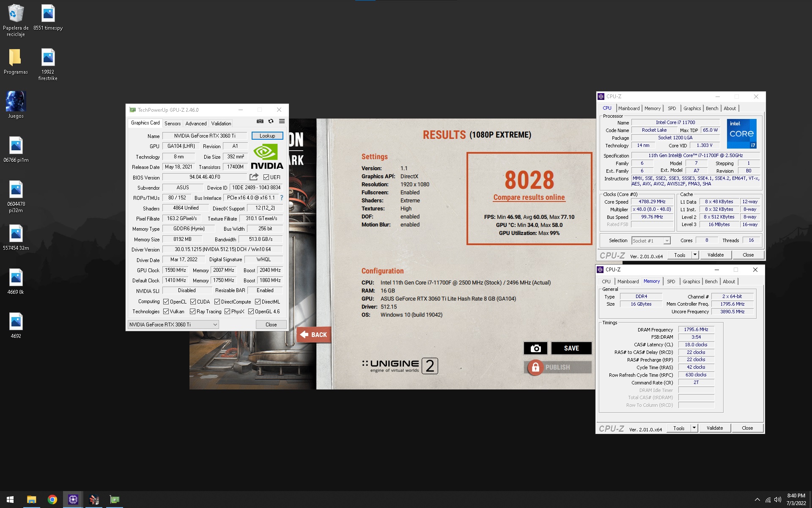The height and width of the screenshot is (508, 812).
Task: Click the BIOS share/export icon in GPU-Z
Action: click(254, 177)
